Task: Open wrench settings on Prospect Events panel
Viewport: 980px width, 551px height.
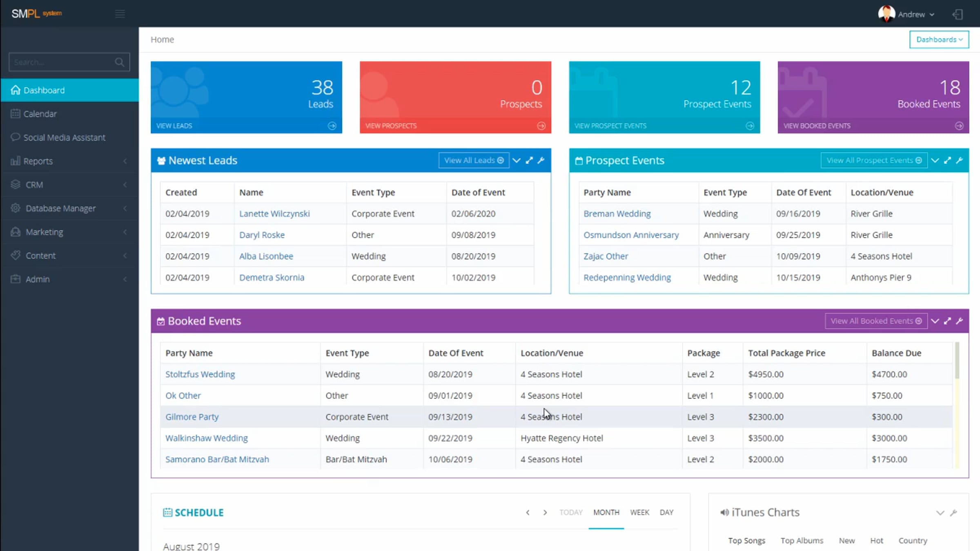Action: (960, 160)
